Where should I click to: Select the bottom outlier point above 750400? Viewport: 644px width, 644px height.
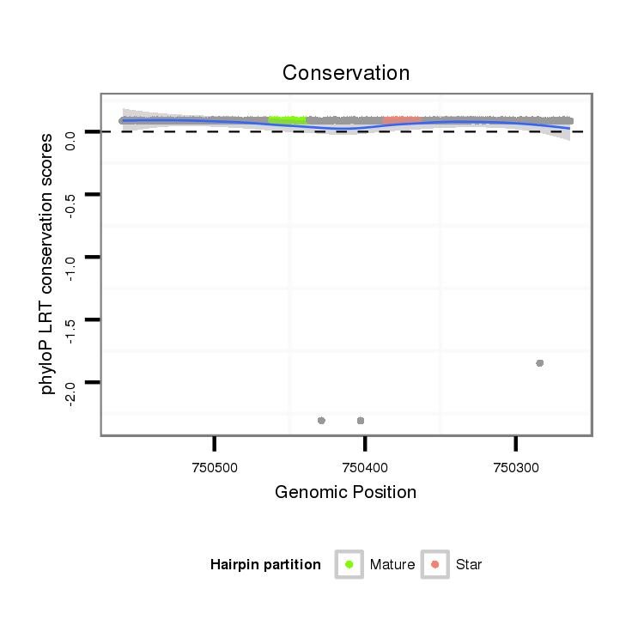tap(361, 421)
